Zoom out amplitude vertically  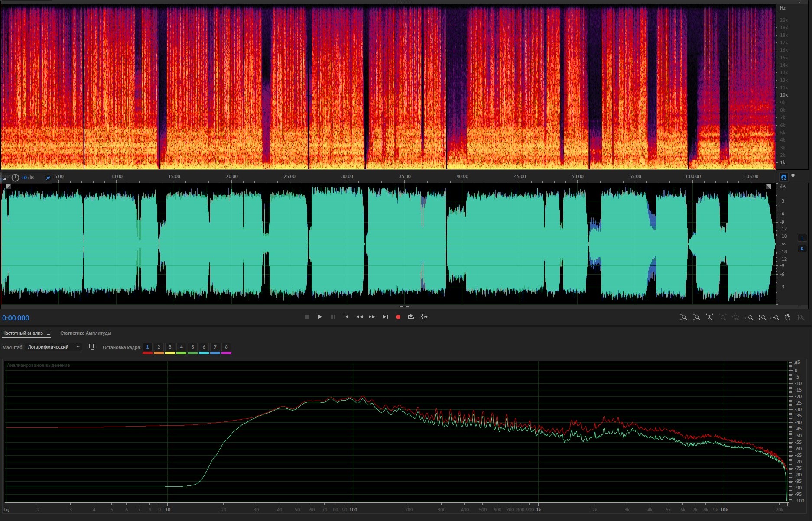pyautogui.click(x=696, y=317)
